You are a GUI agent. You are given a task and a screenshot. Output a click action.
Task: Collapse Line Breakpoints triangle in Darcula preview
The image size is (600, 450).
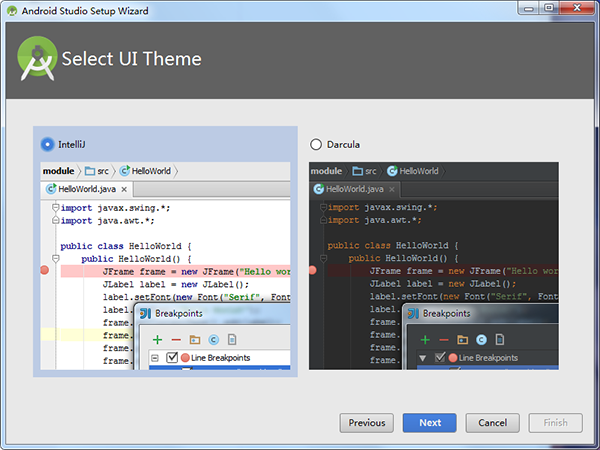(x=424, y=358)
